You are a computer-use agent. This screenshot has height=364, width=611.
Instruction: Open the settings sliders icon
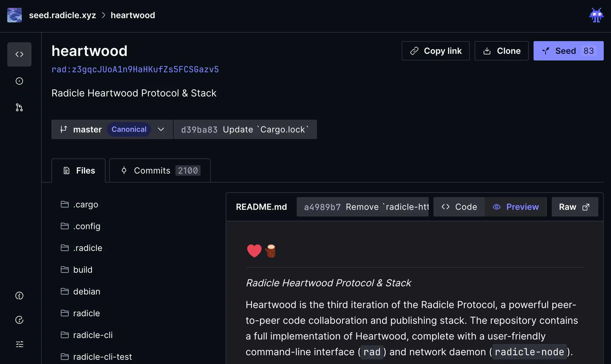click(19, 344)
